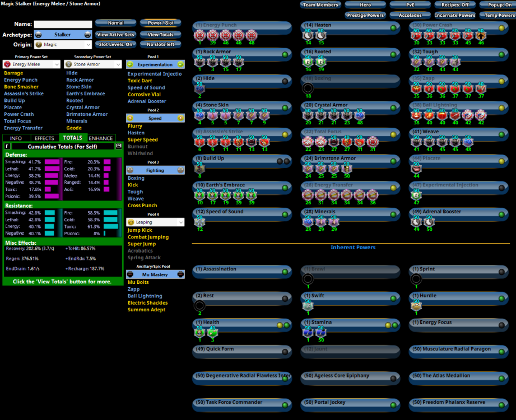This screenshot has width=516, height=420.
Task: Click the View Active Sets button
Action: coord(115,35)
